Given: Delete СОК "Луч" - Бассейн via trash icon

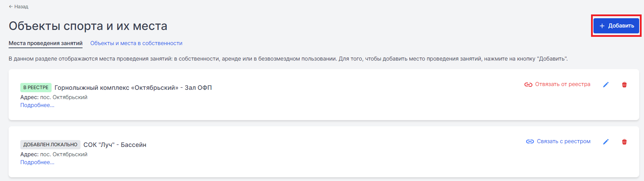Looking at the screenshot, I should tap(624, 142).
